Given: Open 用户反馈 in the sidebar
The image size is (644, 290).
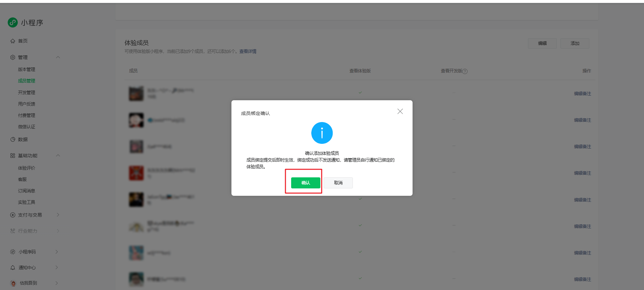Looking at the screenshot, I should tap(26, 104).
